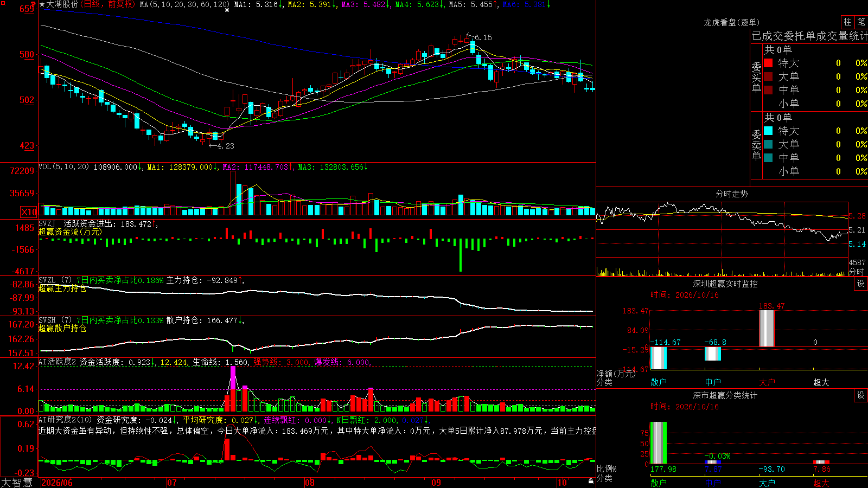Click the 超赢主力持仓 indicator label
Screen dimensions: 868x488
point(62,288)
